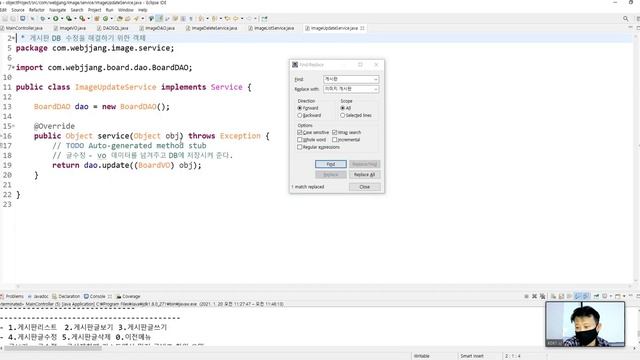This screenshot has height=360, width=640.
Task: Click the Pin Console icon
Action: pyautogui.click(x=596, y=296)
